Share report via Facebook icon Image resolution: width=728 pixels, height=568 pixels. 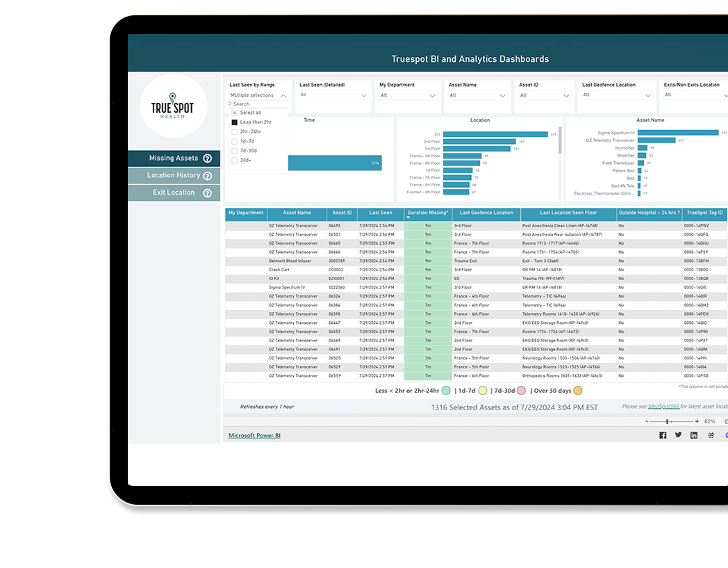click(663, 435)
